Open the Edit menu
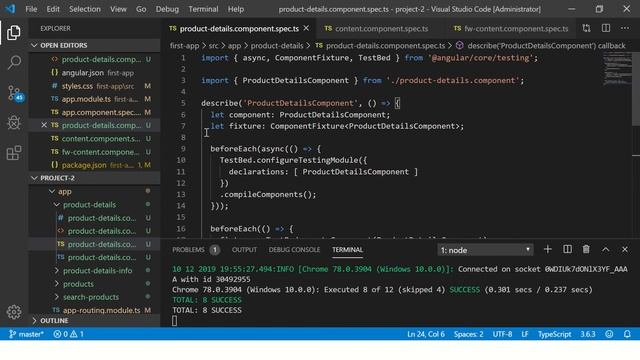The width and height of the screenshot is (640, 360). (53, 9)
